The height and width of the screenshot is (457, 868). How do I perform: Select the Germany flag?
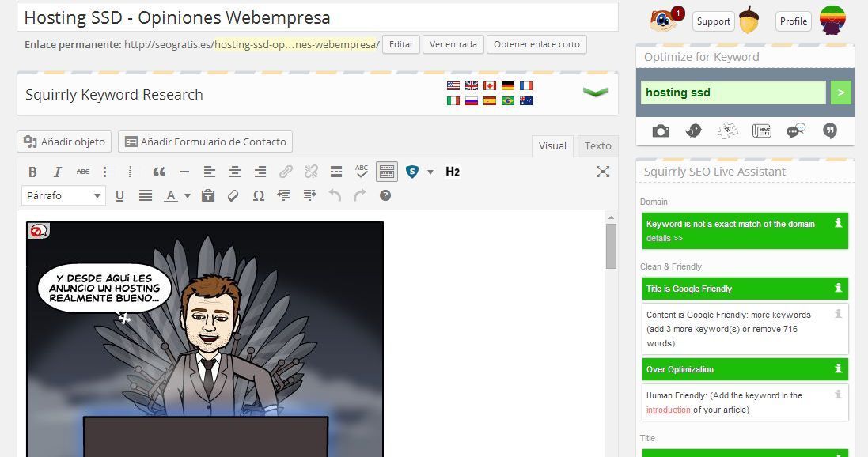(508, 85)
